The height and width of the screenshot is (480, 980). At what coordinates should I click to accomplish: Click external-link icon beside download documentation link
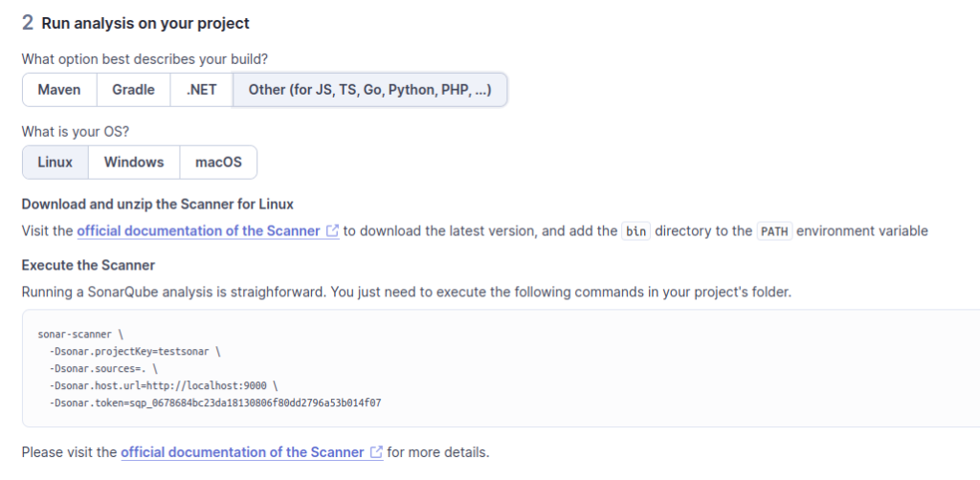pyautogui.click(x=332, y=231)
